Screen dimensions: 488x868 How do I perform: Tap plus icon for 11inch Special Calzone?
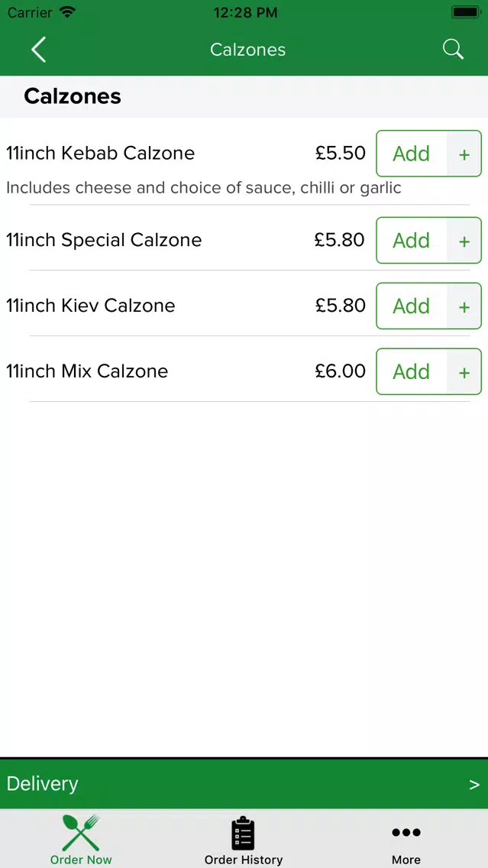tap(464, 241)
